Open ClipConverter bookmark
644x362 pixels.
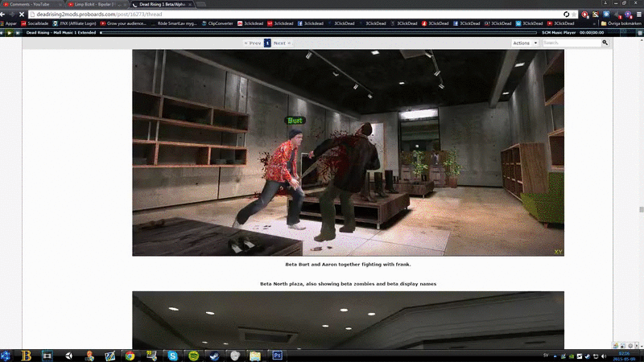click(217, 23)
